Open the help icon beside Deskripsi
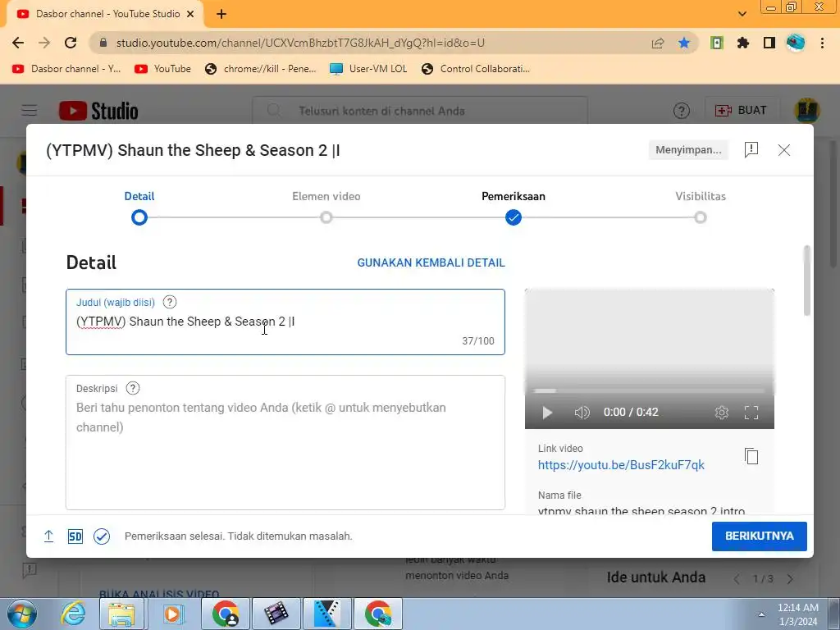 (133, 388)
